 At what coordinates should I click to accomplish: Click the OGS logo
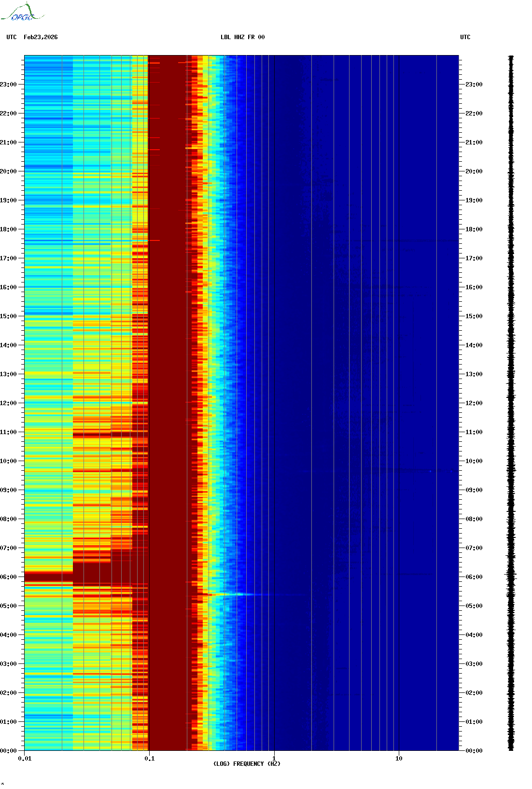(22, 12)
